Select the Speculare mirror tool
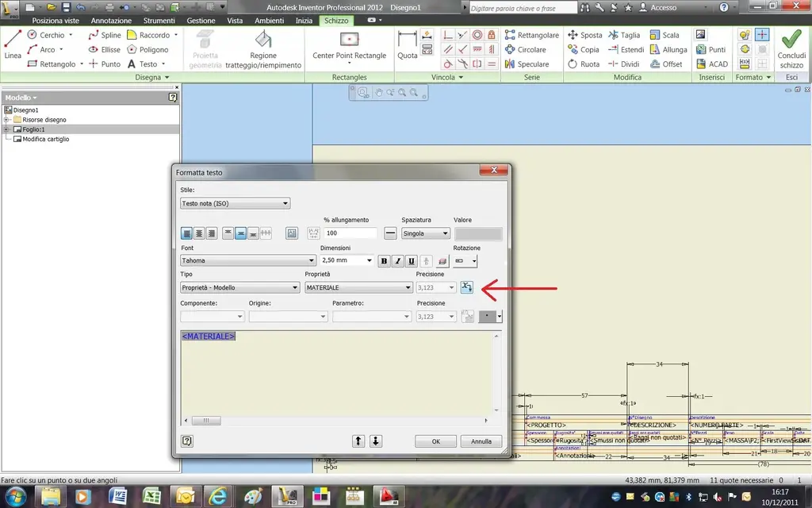This screenshot has height=508, width=812. [x=527, y=63]
